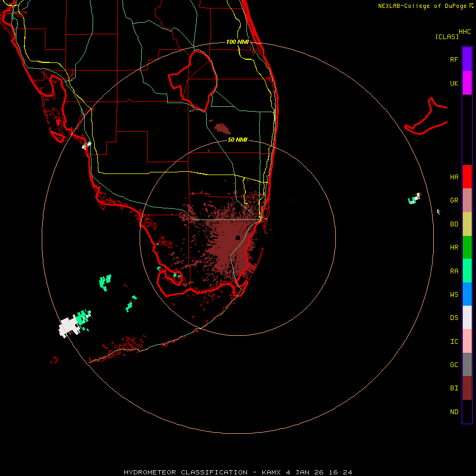Click the red HA legend color swatch
The width and height of the screenshot is (476, 476).
(x=467, y=177)
